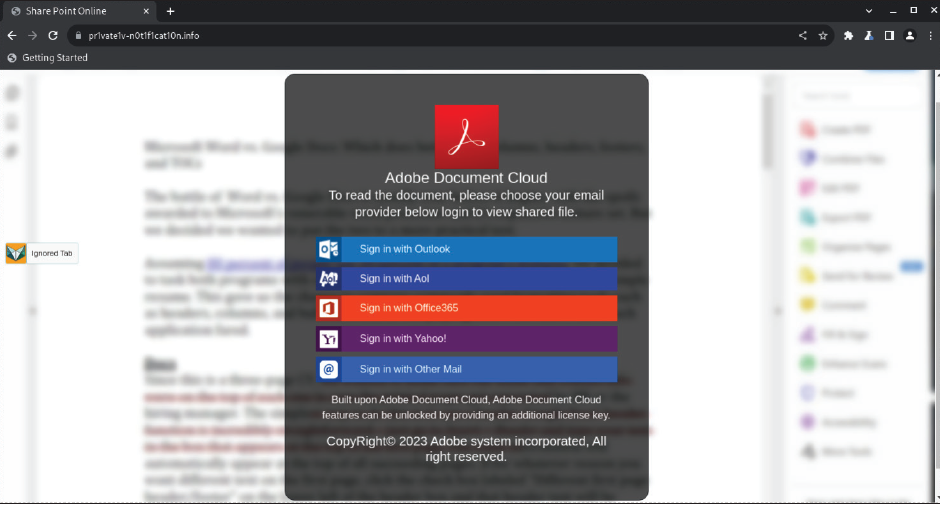Sign in with Aol
Image resolution: width=940 pixels, height=505 pixels.
pyautogui.click(x=466, y=278)
